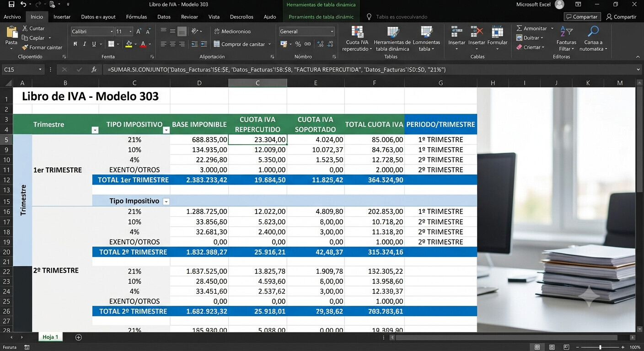Add a new sheet with plus button
644x351 pixels.
tap(79, 337)
